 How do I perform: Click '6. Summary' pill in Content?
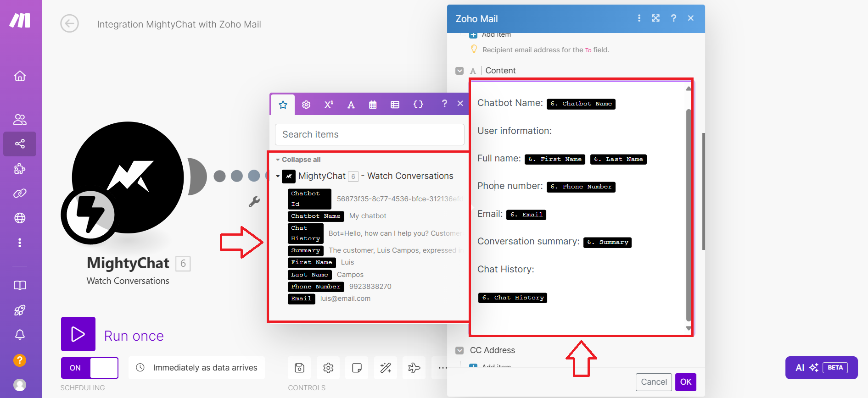608,242
